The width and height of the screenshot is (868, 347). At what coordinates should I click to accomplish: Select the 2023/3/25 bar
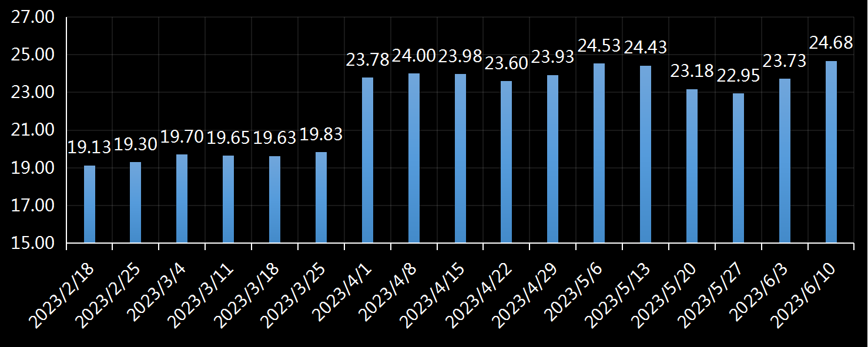(321, 197)
